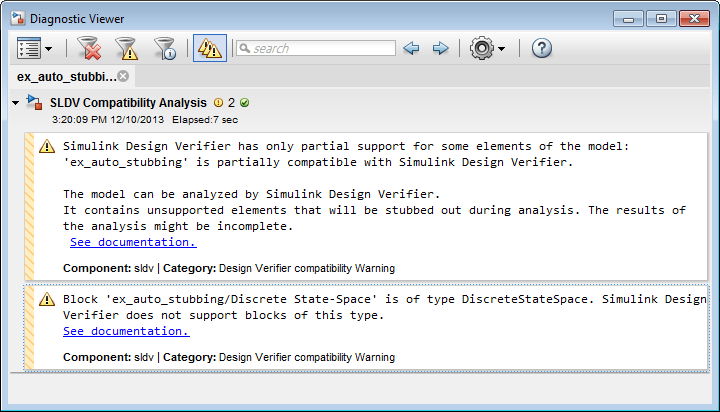Open the help question mark icon

point(542,48)
